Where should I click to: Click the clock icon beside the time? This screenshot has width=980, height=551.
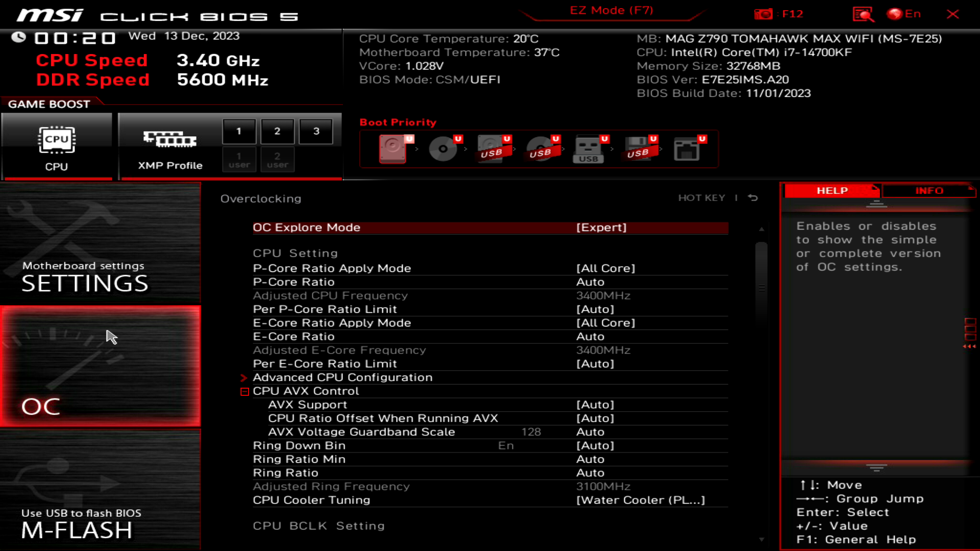(19, 37)
